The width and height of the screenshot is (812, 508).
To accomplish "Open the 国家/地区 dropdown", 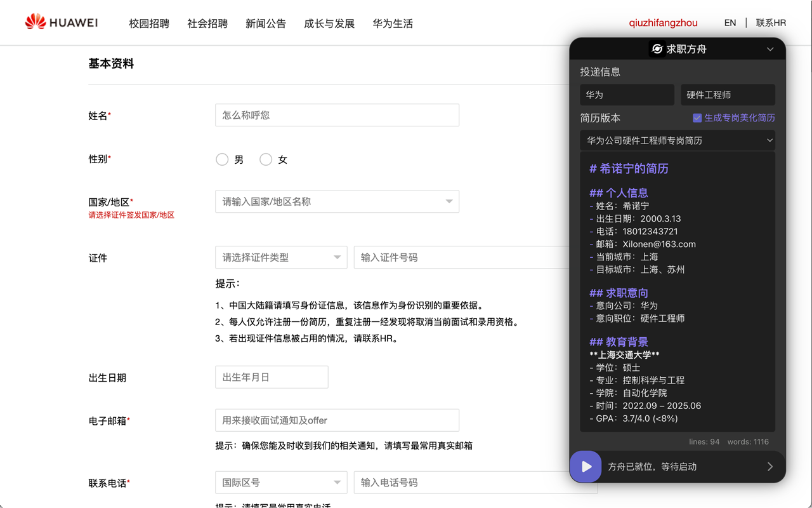I will coord(337,201).
